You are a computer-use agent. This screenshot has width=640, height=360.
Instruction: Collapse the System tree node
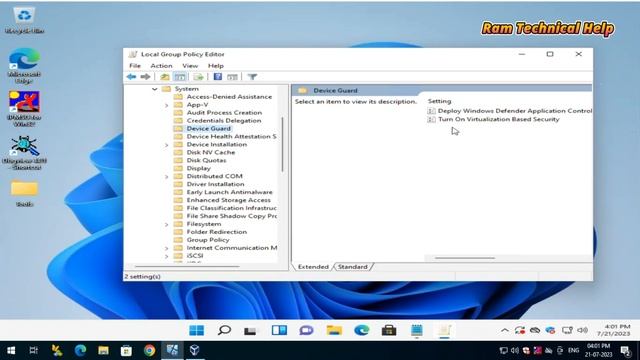(154, 89)
